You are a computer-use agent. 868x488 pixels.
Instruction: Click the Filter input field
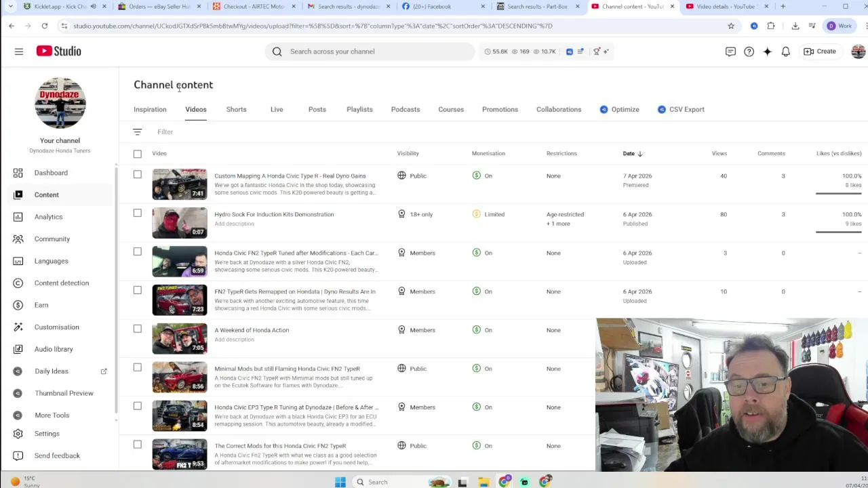click(165, 132)
